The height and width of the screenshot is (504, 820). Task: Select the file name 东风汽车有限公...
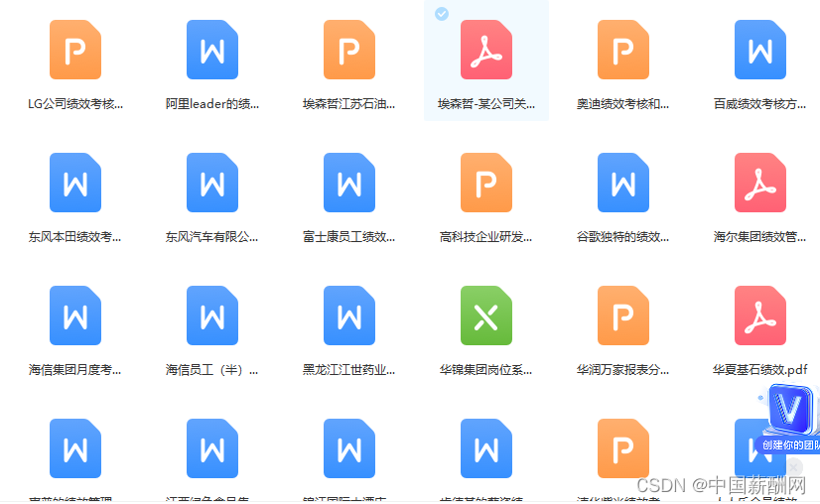(212, 237)
